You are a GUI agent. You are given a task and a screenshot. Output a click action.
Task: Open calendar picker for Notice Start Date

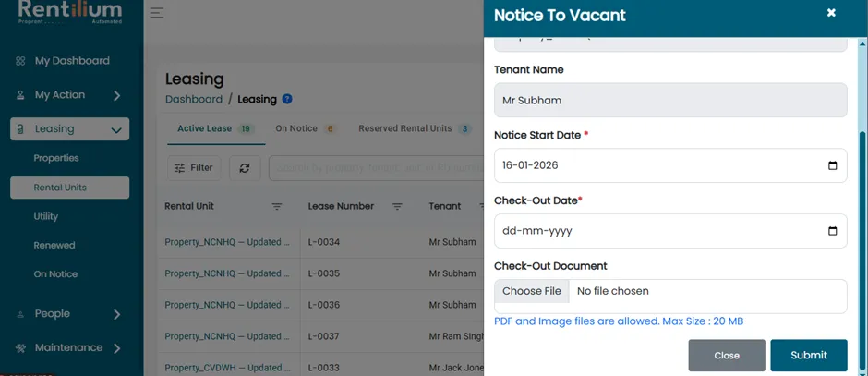pos(832,165)
